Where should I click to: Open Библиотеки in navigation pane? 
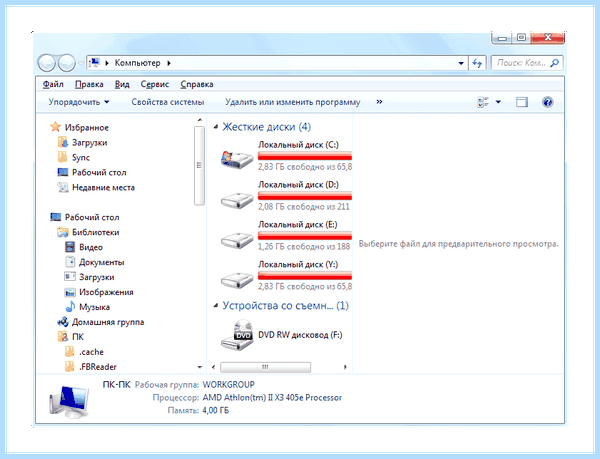coord(96,232)
